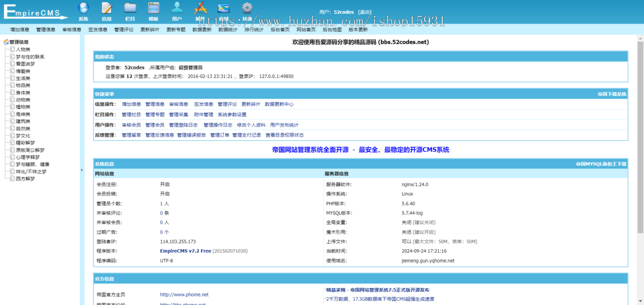Image resolution: width=644 pixels, height=305 pixels.
Task: Open 鬼神类 category in tree
Action: tap(23, 114)
